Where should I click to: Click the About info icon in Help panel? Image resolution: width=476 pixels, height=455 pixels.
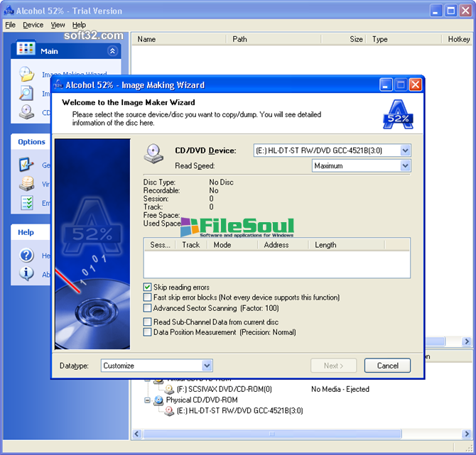[x=27, y=274]
